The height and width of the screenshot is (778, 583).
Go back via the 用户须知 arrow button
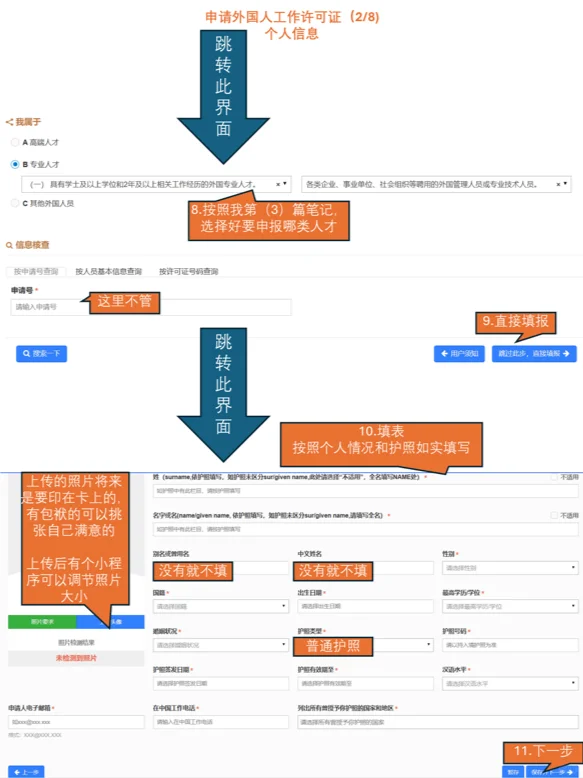click(459, 354)
